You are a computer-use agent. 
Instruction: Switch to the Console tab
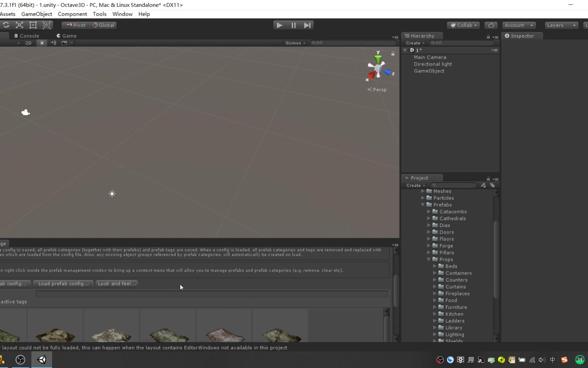point(27,36)
